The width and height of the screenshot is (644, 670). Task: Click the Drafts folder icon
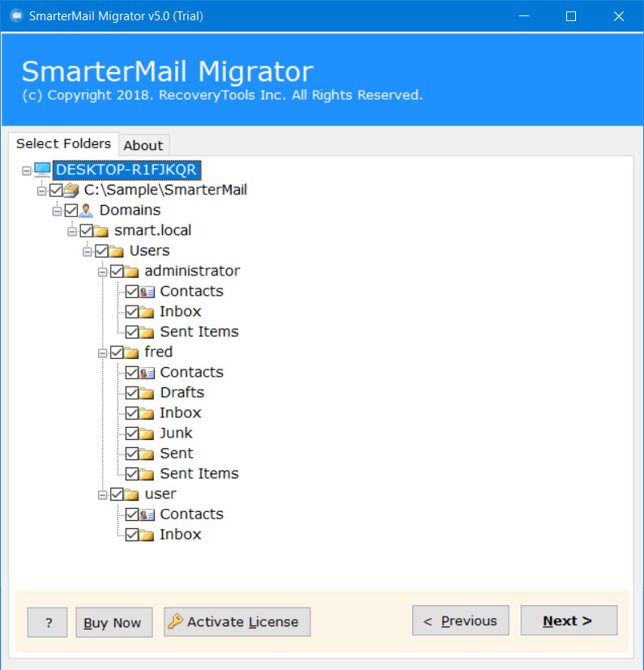click(x=146, y=393)
